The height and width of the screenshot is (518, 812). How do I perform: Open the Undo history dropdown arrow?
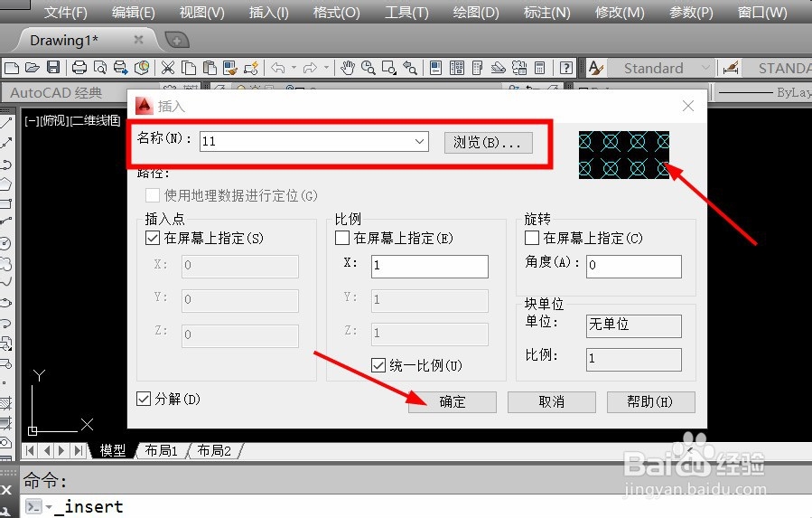294,68
